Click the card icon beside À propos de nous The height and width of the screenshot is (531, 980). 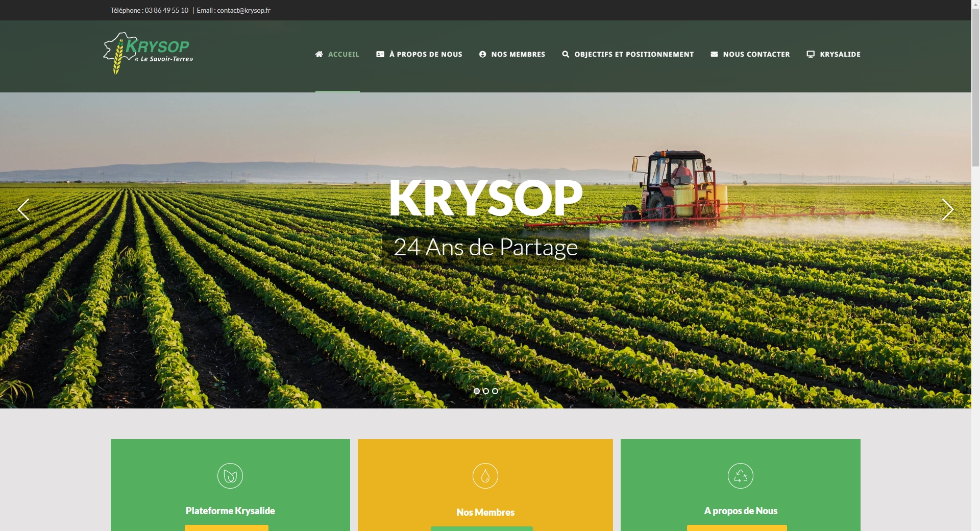[x=380, y=54]
